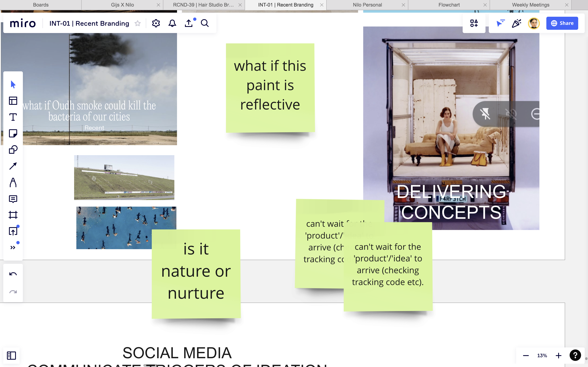Viewport: 588px width, 367px height.
Task: Select the Sticky note tool
Action: pos(13,133)
